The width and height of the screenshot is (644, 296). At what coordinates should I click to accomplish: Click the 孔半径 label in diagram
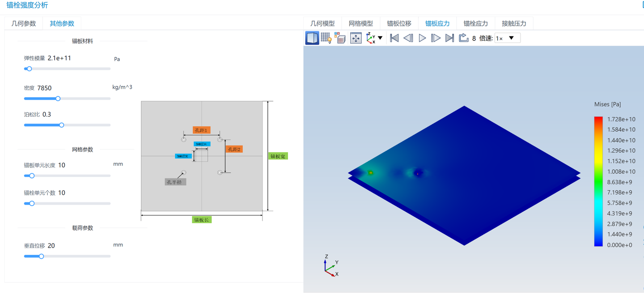pos(175,182)
